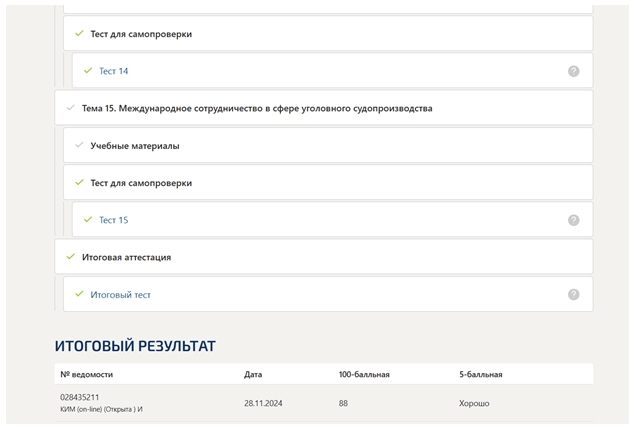The width and height of the screenshot is (630, 430).
Task: Collapse the Итоговая аттестация section
Action: tap(324, 257)
